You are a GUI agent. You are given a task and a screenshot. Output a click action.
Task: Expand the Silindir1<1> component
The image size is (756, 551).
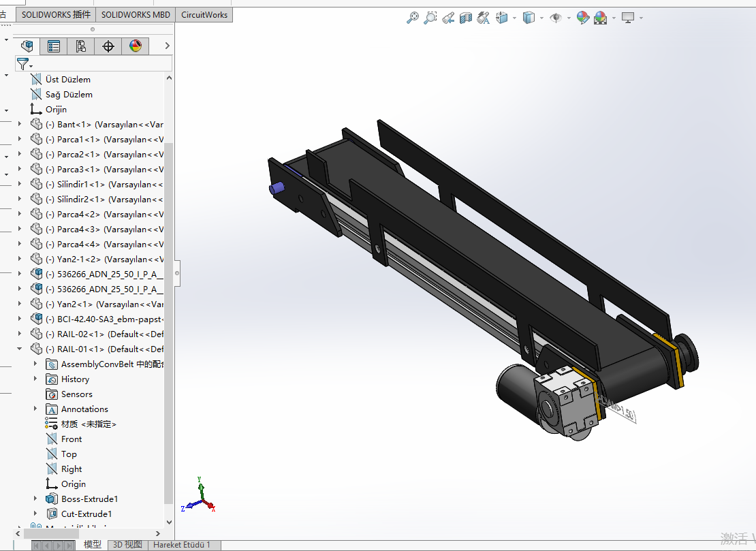[x=19, y=184]
